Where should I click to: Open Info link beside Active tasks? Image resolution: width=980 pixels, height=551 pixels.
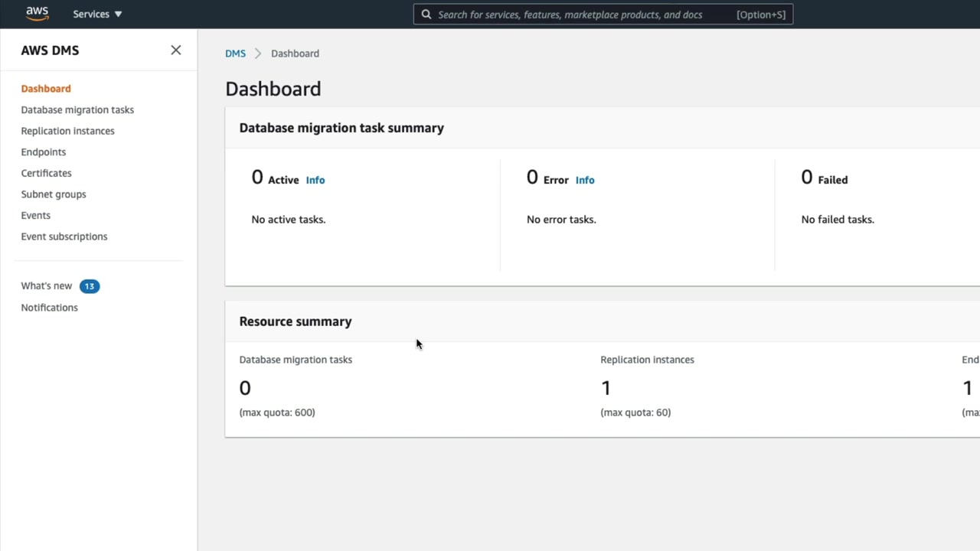coord(315,181)
